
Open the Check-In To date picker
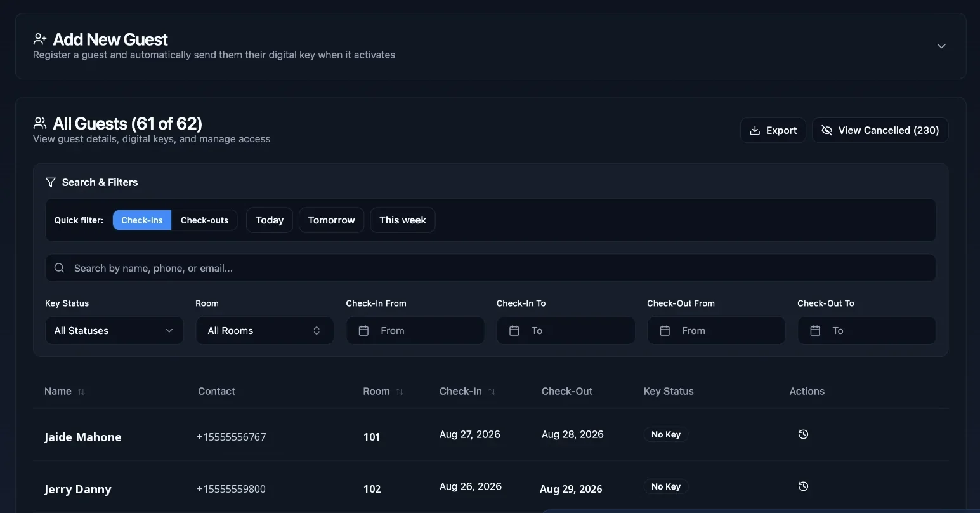pyautogui.click(x=565, y=331)
